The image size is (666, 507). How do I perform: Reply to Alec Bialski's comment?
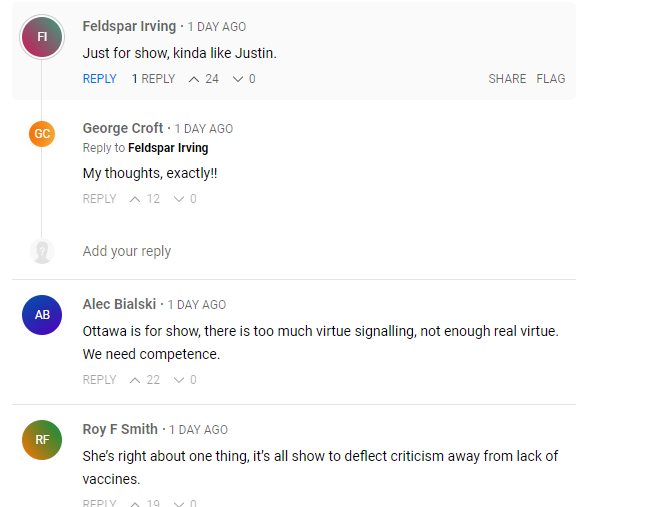[x=99, y=380]
